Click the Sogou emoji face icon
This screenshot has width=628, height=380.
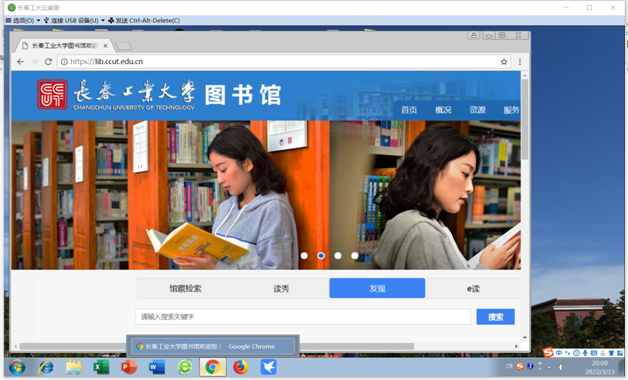[x=576, y=353]
